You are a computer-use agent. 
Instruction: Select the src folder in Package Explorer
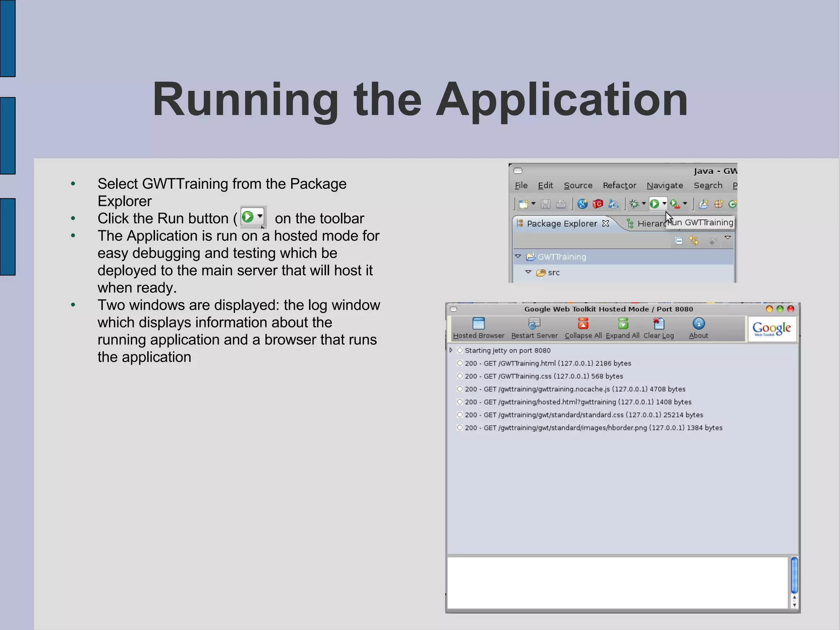click(x=554, y=272)
